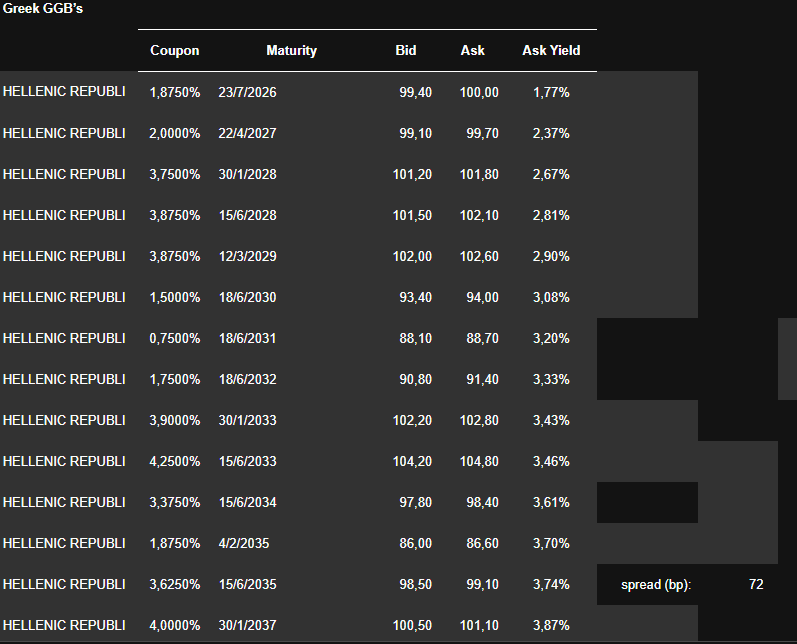
Task: Click ask yield 2,90%
Action: [551, 256]
